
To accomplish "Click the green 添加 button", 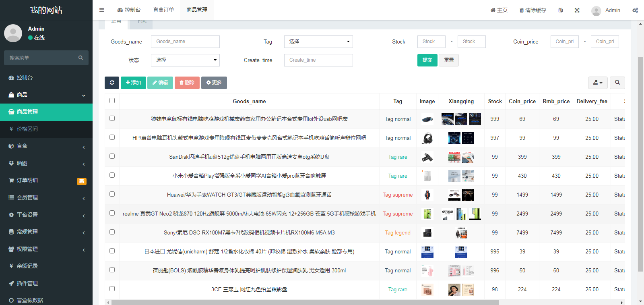I will [x=133, y=83].
